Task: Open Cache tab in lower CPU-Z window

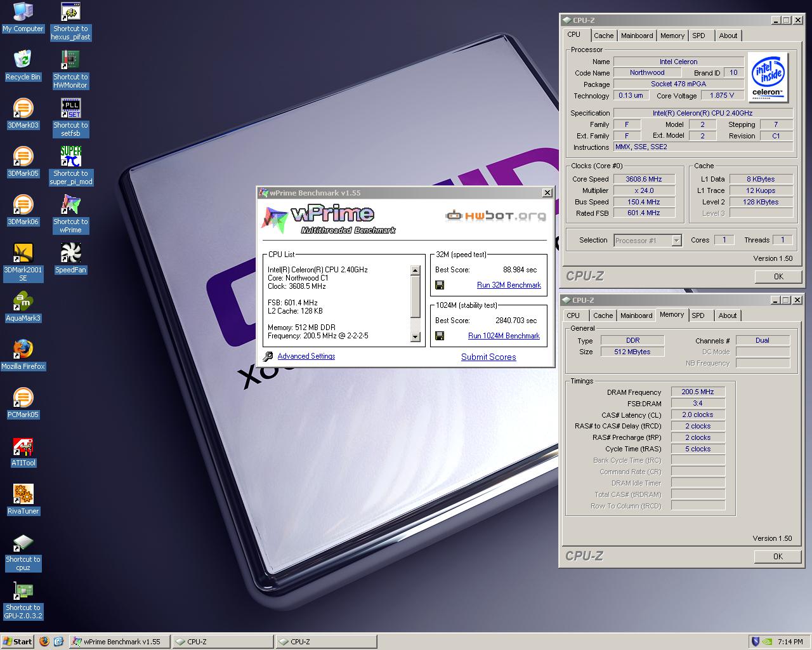Action: [x=603, y=315]
